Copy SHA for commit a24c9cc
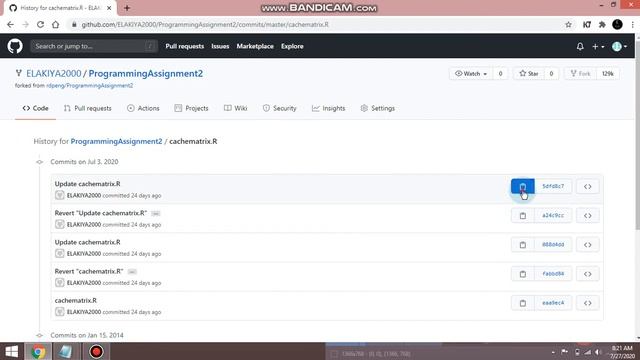Screen dimensions: 640x360 point(522,216)
